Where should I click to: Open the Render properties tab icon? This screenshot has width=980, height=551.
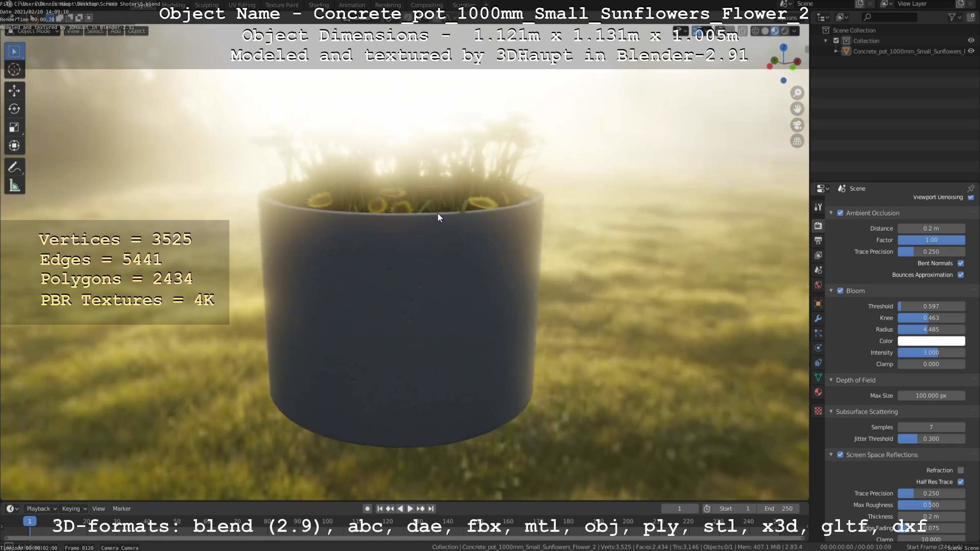(818, 226)
